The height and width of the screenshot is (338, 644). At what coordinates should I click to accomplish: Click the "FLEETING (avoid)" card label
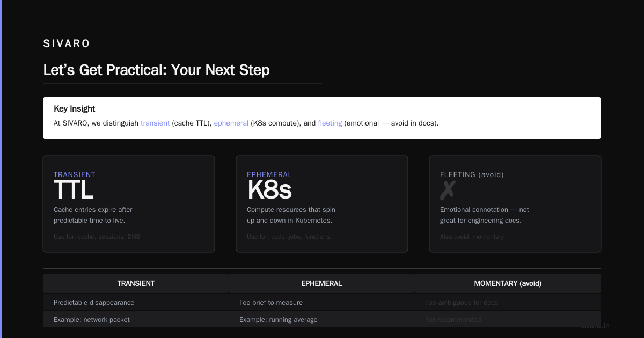pos(472,174)
